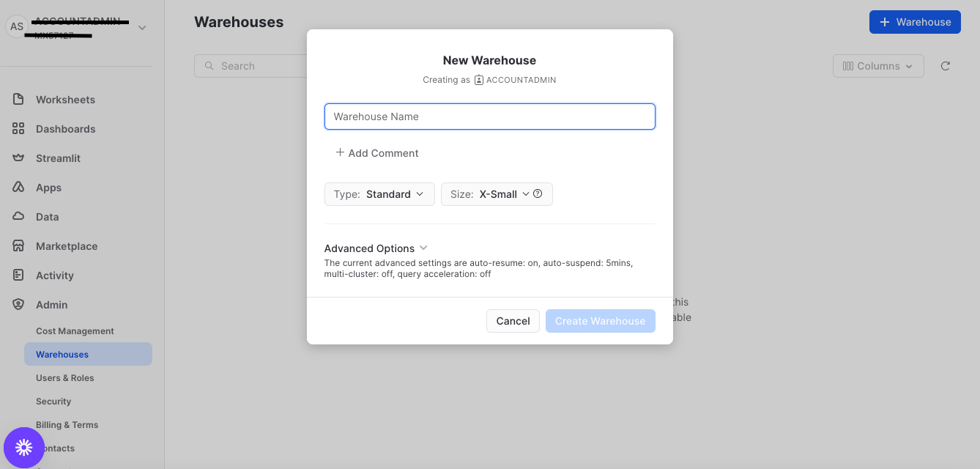Open Cost Management under Admin
980x469 pixels.
tap(75, 331)
